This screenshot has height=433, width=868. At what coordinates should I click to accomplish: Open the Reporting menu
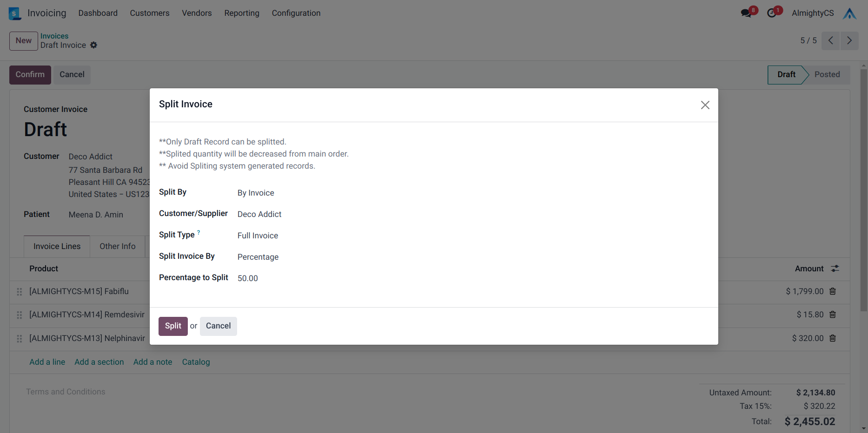241,13
